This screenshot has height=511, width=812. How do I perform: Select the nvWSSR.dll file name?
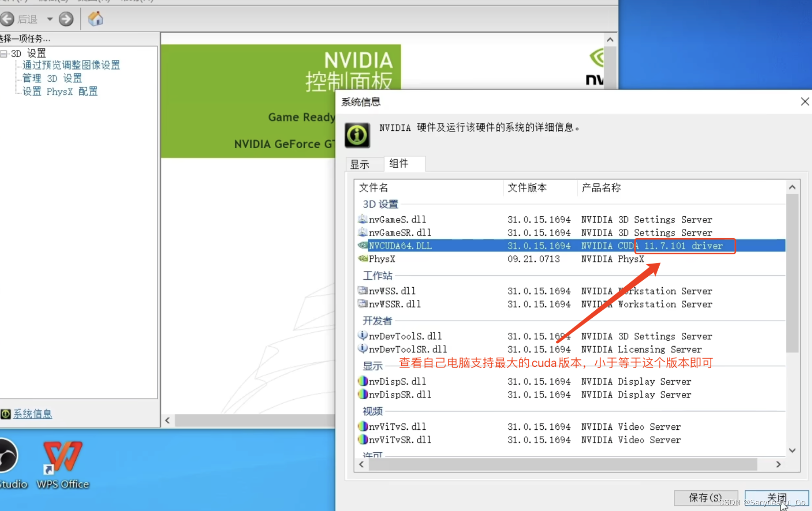coord(395,304)
